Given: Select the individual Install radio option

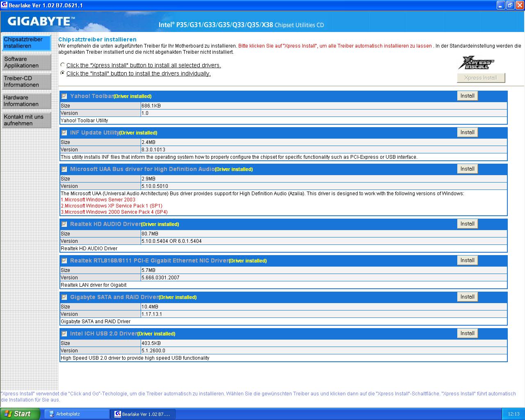Looking at the screenshot, I should tap(62, 73).
